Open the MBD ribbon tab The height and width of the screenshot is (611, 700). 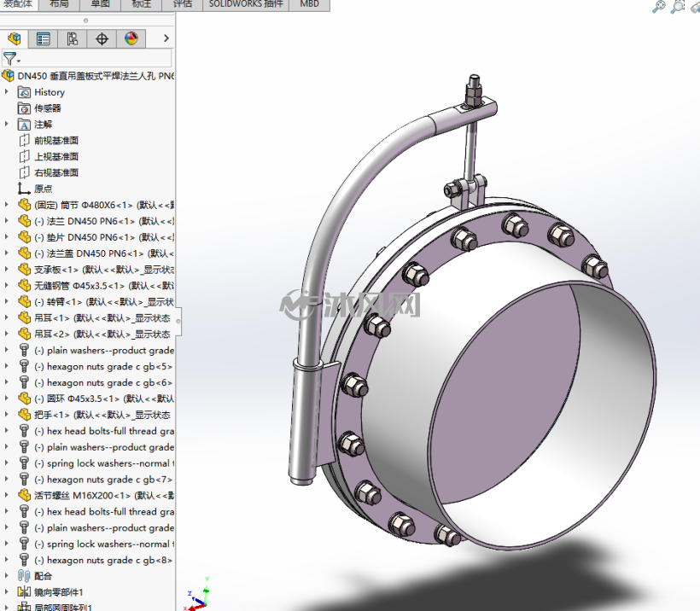click(x=309, y=3)
